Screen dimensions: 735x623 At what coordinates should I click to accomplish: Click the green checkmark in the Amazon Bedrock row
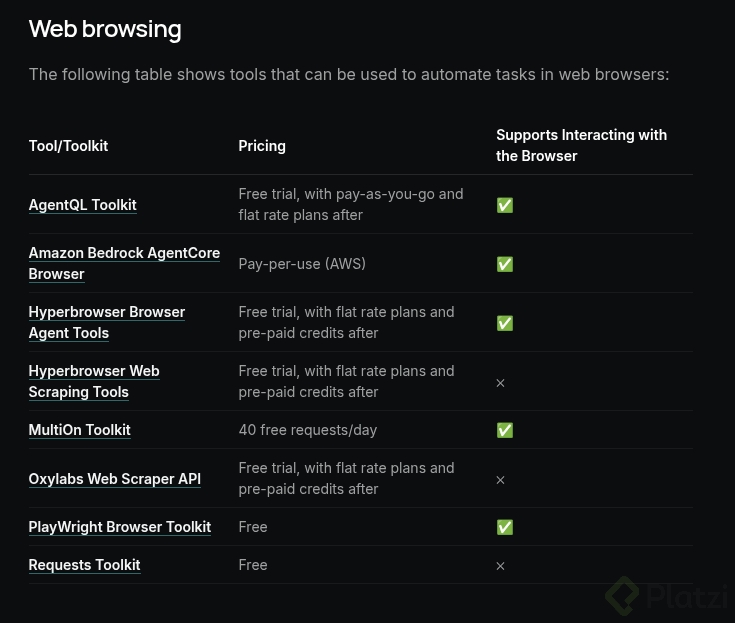[x=505, y=264]
